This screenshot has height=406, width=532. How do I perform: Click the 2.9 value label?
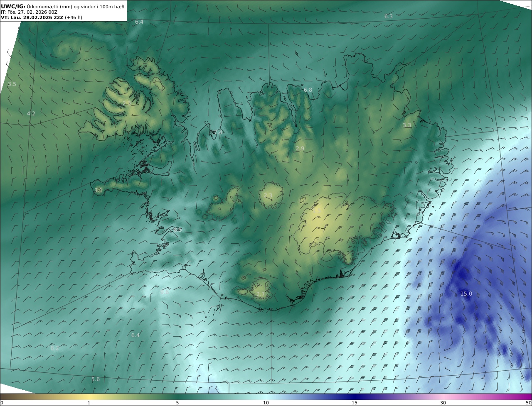point(300,148)
